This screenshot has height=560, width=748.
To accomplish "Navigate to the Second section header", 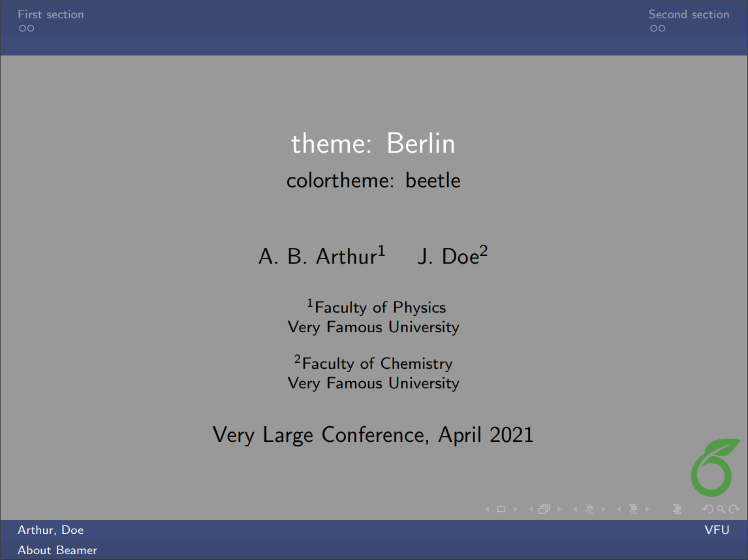I will (689, 14).
